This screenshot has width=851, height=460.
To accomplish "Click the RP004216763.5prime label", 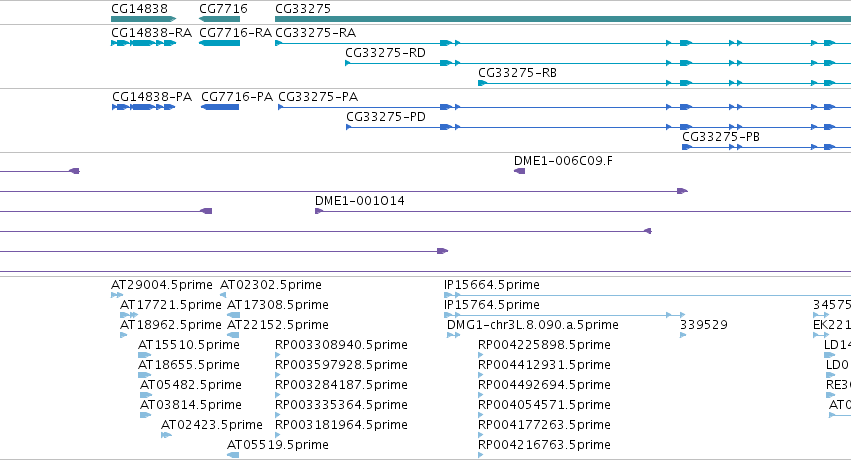I will [544, 445].
